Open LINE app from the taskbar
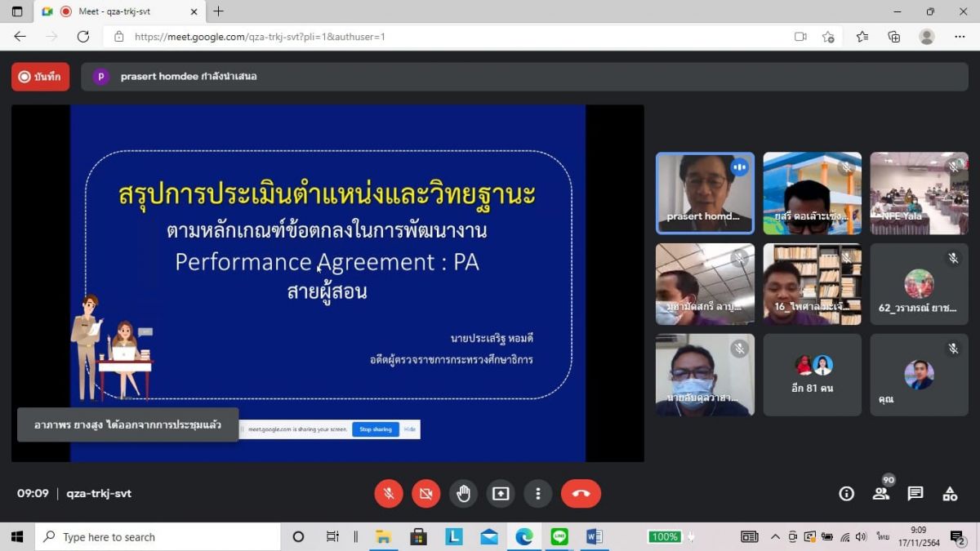The image size is (980, 551). [559, 536]
